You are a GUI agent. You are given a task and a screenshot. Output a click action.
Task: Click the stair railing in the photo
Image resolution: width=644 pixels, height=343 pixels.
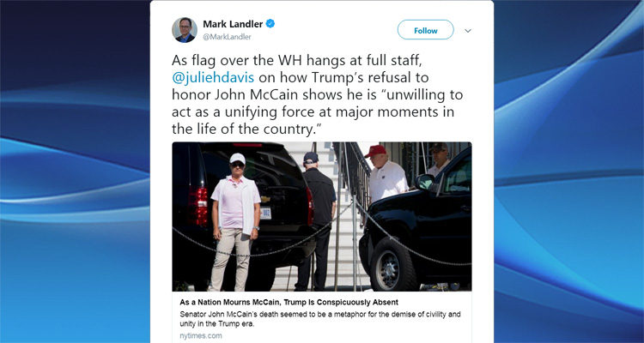point(349,177)
